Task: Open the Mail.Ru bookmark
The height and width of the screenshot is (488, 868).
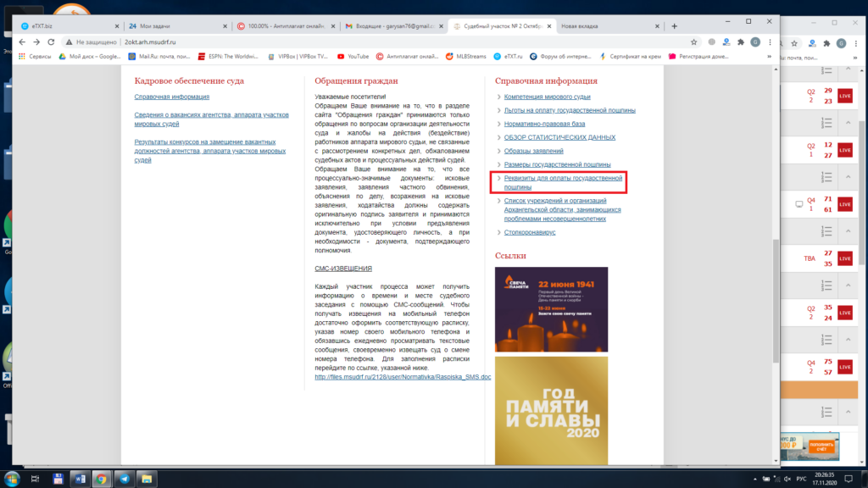Action: pyautogui.click(x=159, y=57)
